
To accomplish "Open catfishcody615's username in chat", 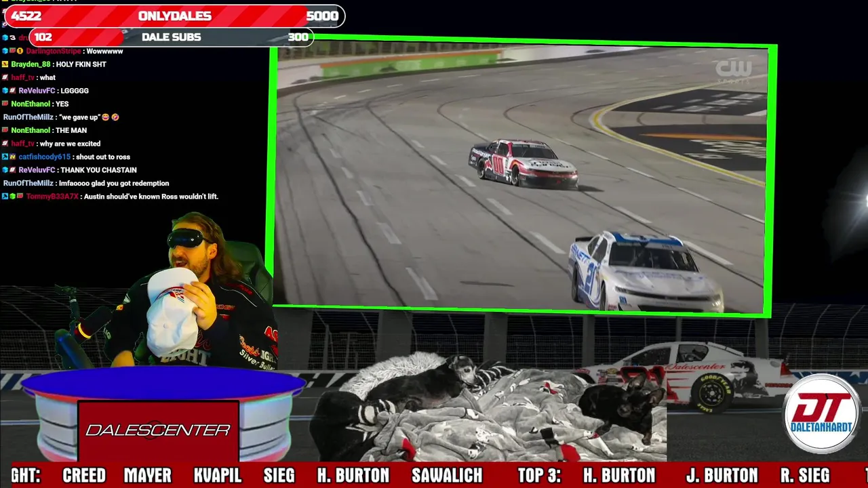I will pyautogui.click(x=44, y=157).
